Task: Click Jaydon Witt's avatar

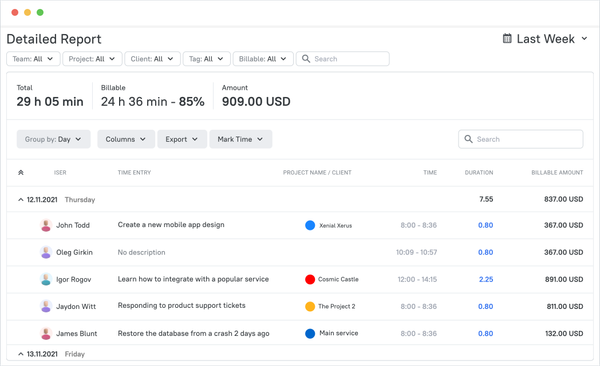Action: pos(46,306)
